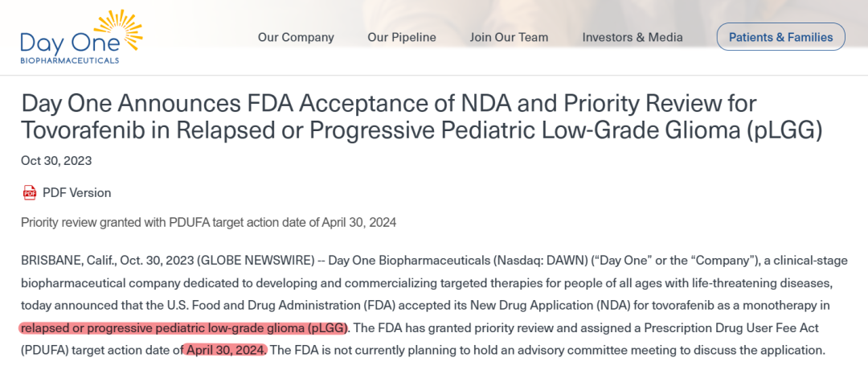Image resolution: width=868 pixels, height=366 pixels.
Task: Open the Our Pipeline menu
Action: 402,37
